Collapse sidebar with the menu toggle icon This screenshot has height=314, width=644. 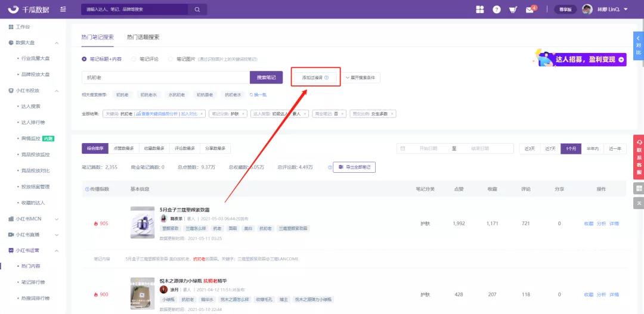pyautogui.click(x=63, y=10)
